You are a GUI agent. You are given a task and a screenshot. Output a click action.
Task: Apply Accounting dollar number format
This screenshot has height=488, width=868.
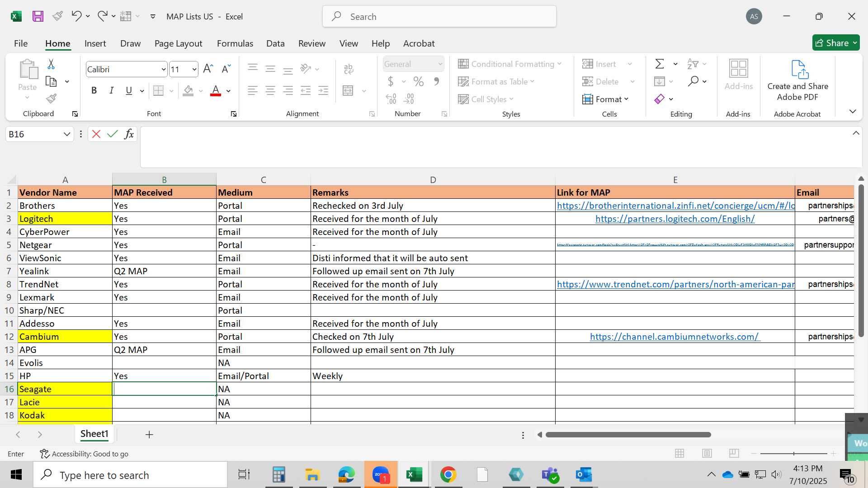pos(391,81)
